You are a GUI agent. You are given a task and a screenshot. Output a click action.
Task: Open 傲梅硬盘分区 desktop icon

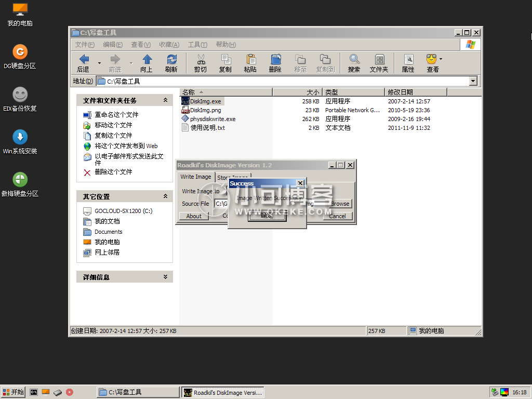(20, 184)
